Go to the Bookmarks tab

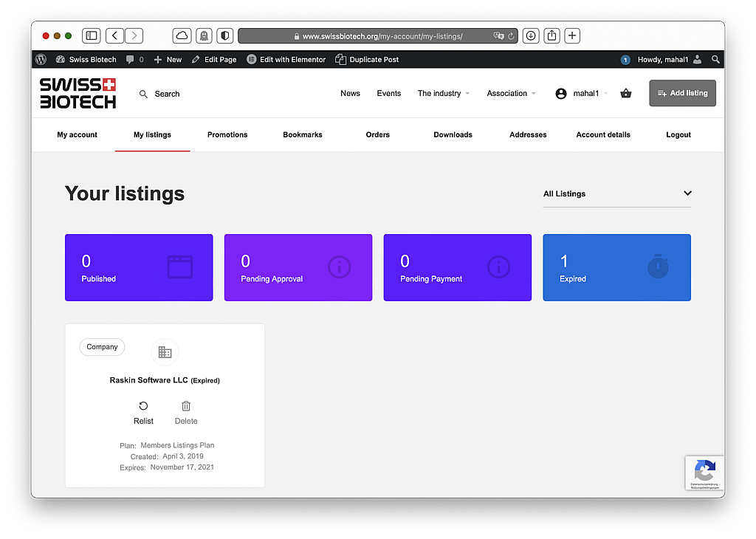(x=303, y=135)
